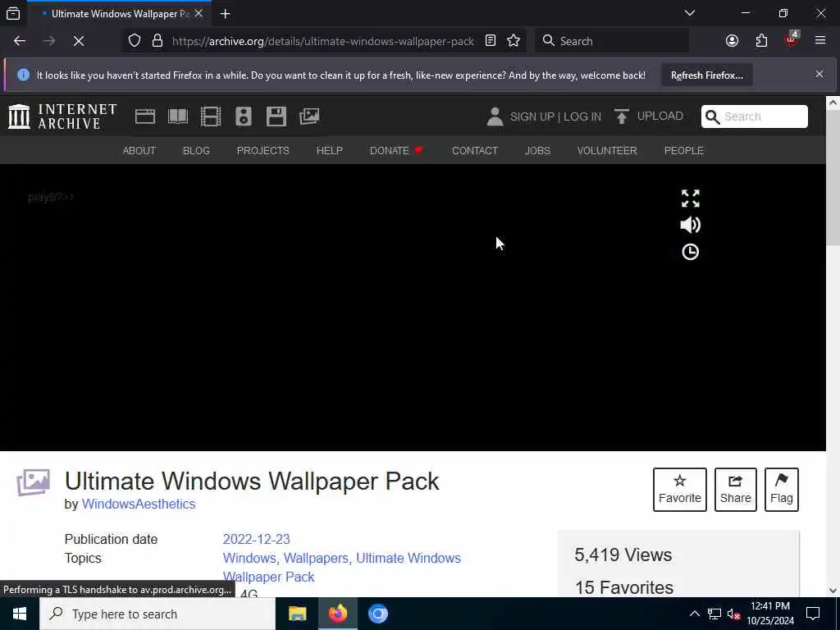
Task: Flag this item
Action: [x=781, y=490]
